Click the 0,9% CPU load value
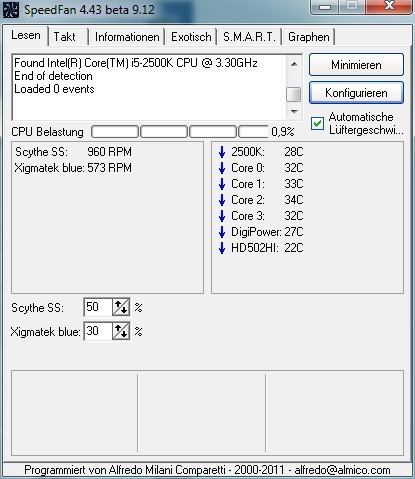Viewport: 415px width, 479px height. (283, 132)
